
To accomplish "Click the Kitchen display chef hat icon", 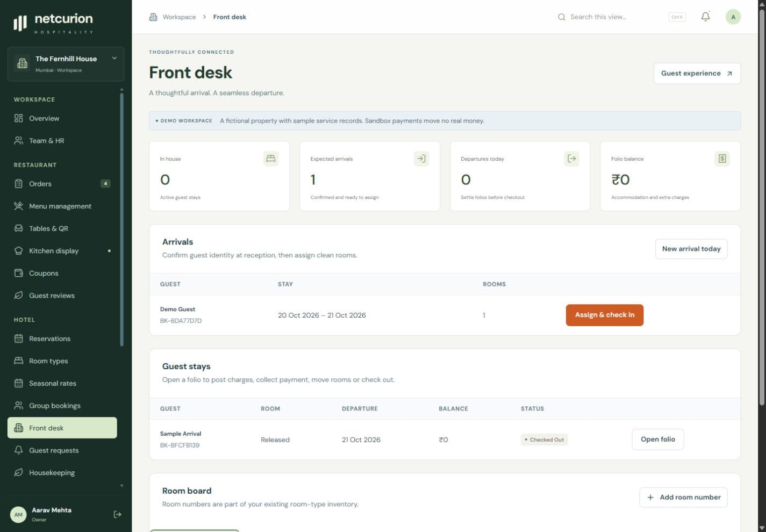I will pyautogui.click(x=19, y=251).
